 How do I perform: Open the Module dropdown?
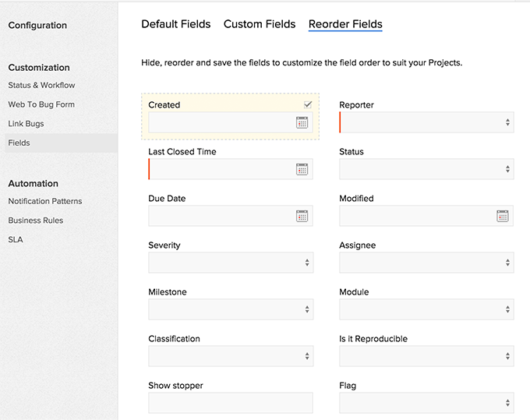[x=426, y=309]
